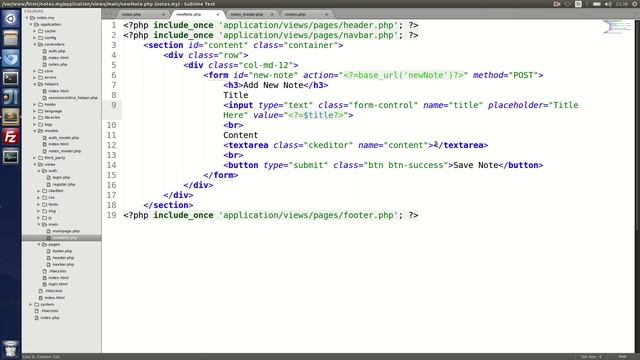Open footer.php in pages folder
The image size is (640, 360).
(x=62, y=251)
